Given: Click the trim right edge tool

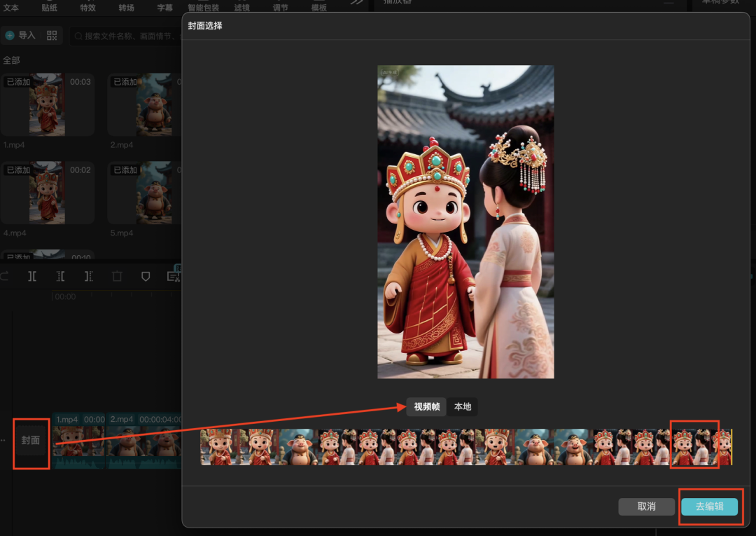Looking at the screenshot, I should [89, 277].
